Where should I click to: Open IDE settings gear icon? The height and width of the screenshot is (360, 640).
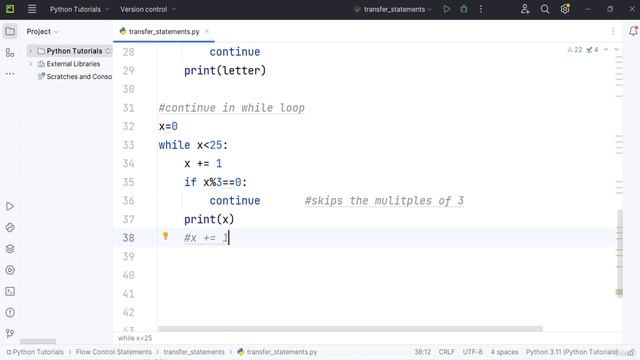click(565, 9)
